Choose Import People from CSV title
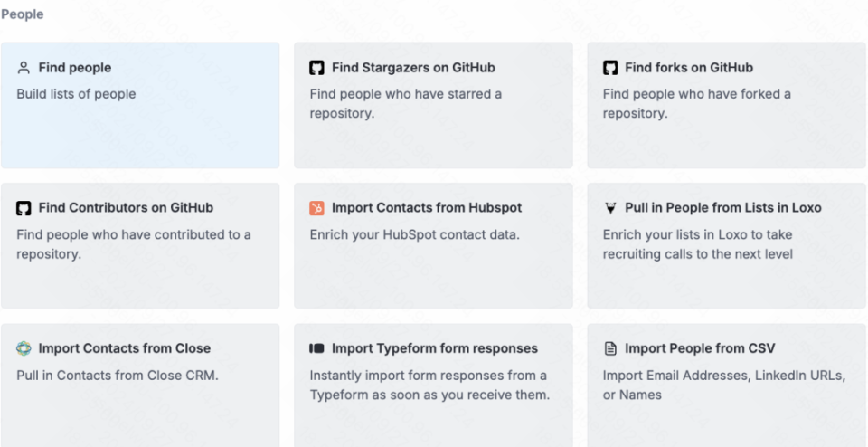Image resolution: width=868 pixels, height=447 pixels. [x=700, y=348]
